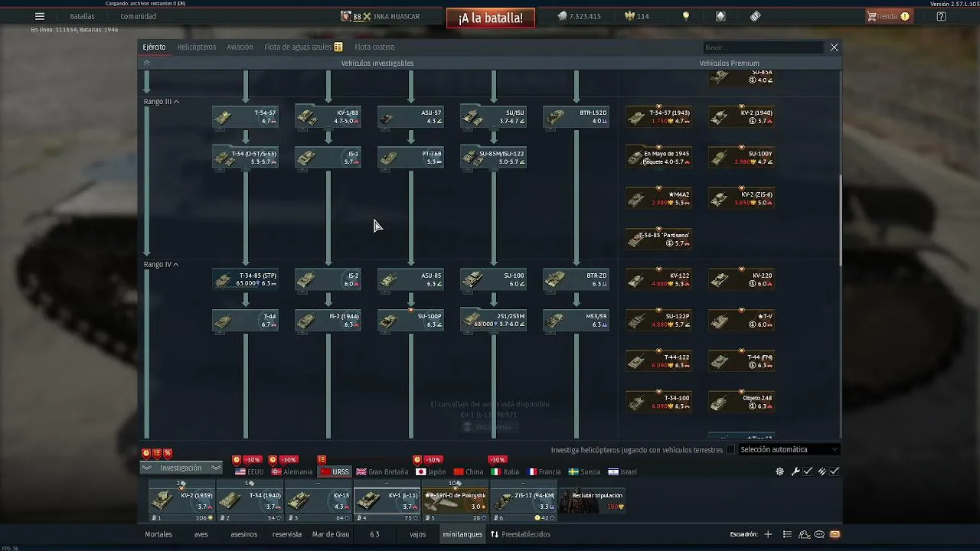The image size is (980, 551).
Task: Open the Preestablecidos presets list
Action: coord(521,534)
